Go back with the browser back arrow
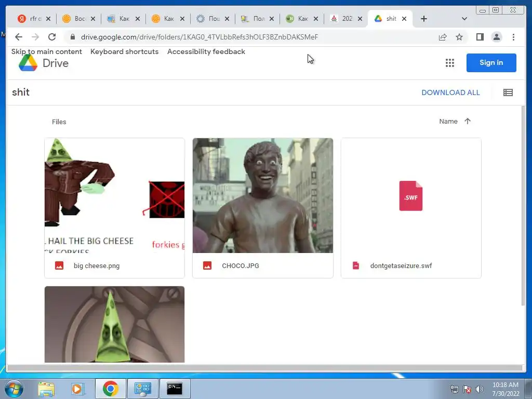Image resolution: width=532 pixels, height=399 pixels. (x=19, y=37)
